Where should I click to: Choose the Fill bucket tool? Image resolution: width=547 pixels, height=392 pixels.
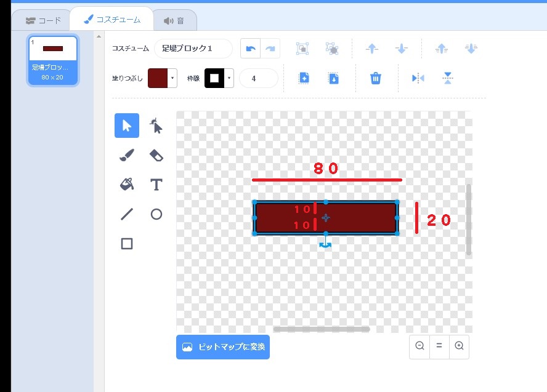point(127,185)
